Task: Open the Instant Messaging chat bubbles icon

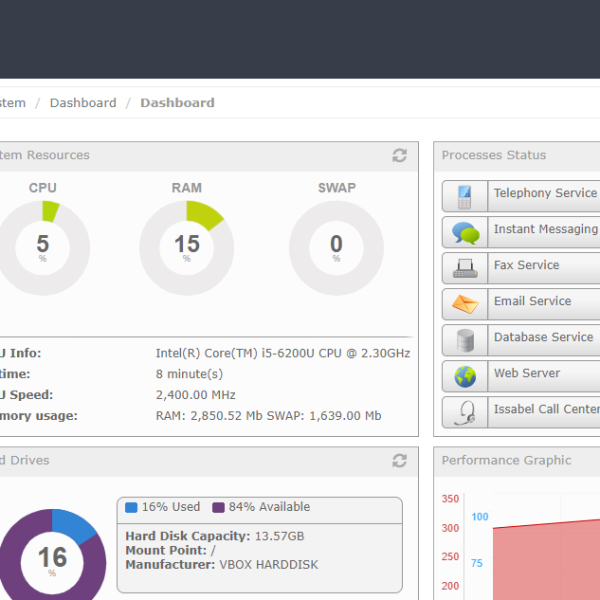Action: pyautogui.click(x=465, y=232)
